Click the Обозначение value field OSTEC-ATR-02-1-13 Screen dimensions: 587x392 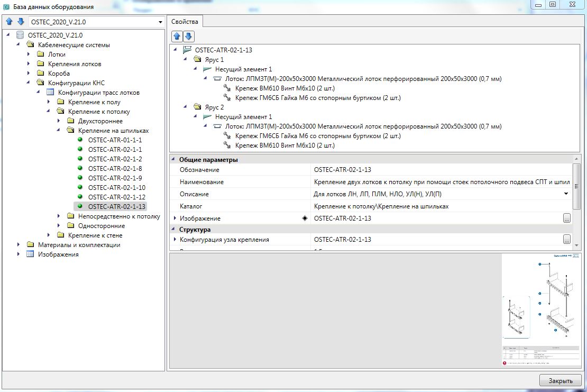(442, 170)
